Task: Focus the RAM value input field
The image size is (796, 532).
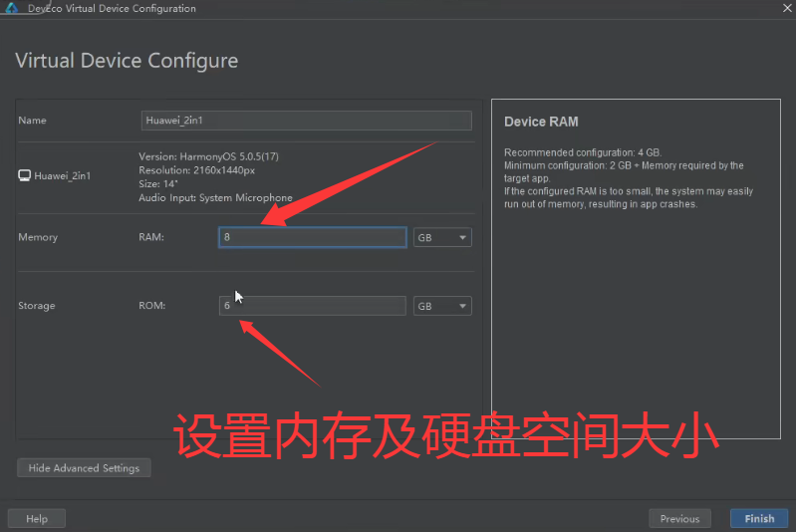Action: coord(312,237)
